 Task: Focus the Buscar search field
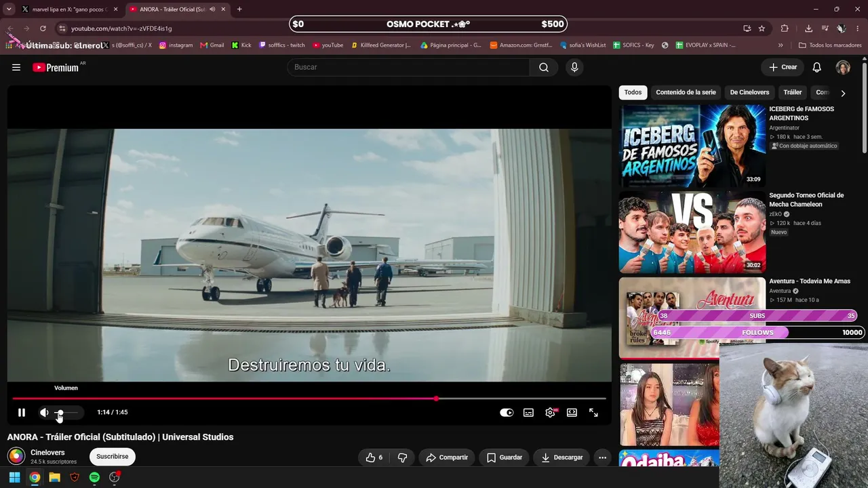408,67
